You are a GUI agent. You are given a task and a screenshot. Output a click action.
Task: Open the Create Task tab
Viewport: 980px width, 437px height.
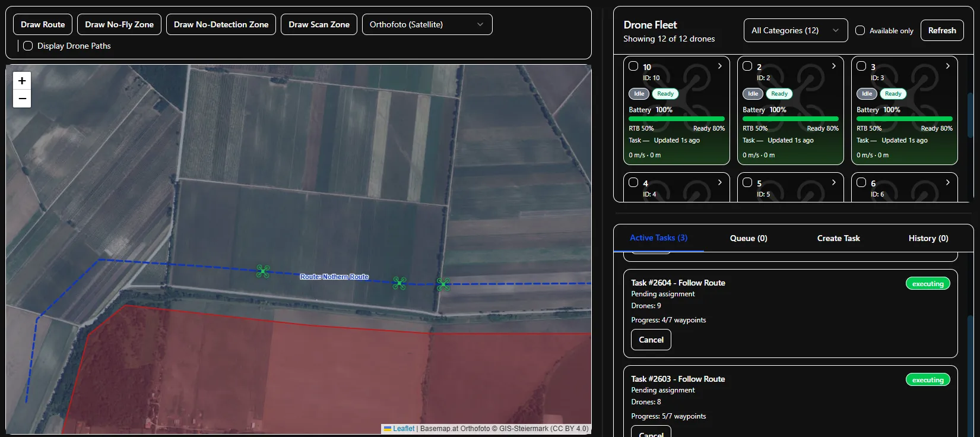pos(838,238)
